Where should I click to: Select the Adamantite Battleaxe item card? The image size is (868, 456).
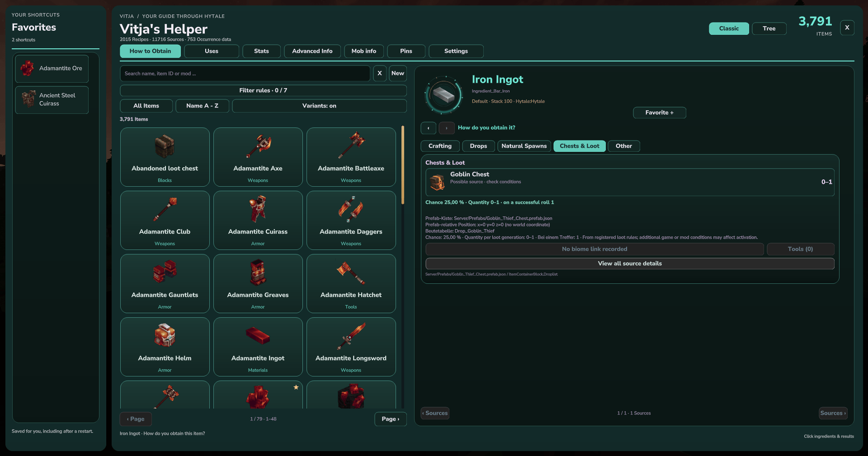pyautogui.click(x=351, y=157)
